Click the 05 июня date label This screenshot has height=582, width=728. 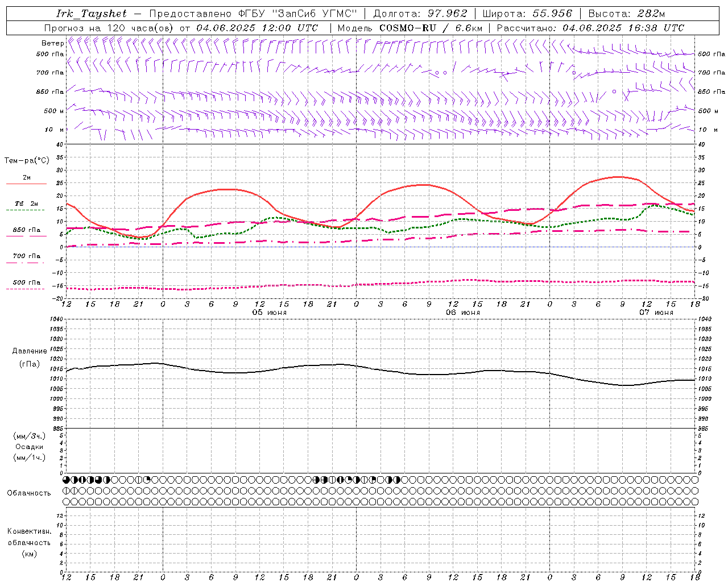pyautogui.click(x=270, y=313)
